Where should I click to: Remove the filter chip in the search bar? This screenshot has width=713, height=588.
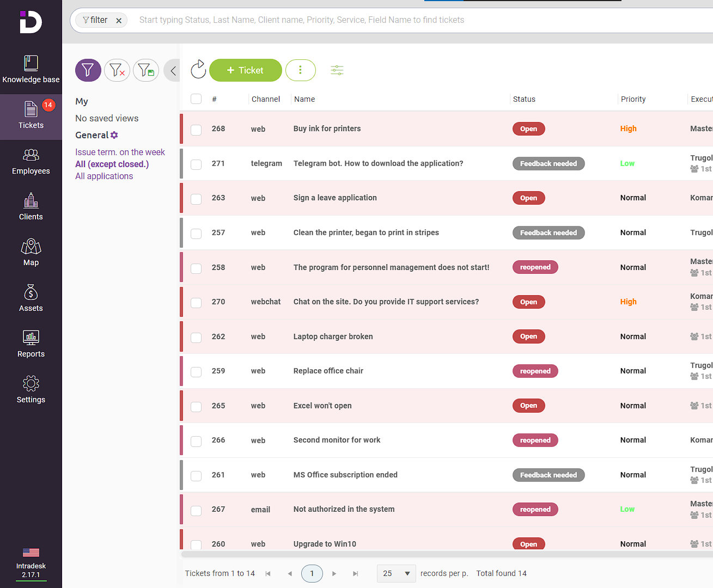119,20
